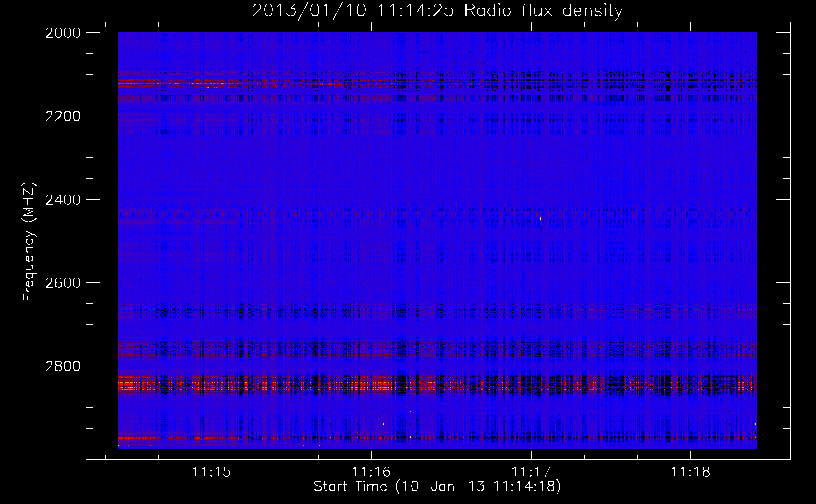Select the 2400 frequency tick label
Viewport: 816px width, 504px height.
click(63, 200)
